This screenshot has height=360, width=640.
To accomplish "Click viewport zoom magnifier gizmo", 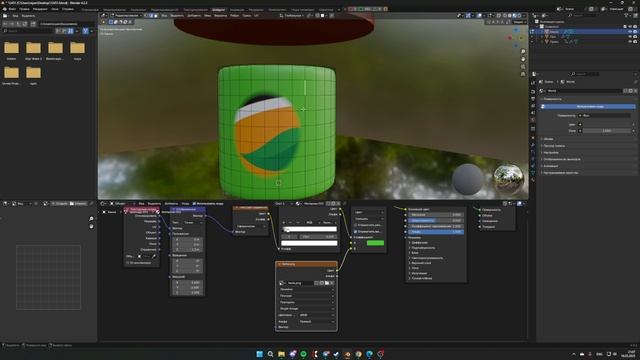I will pyautogui.click(x=523, y=52).
